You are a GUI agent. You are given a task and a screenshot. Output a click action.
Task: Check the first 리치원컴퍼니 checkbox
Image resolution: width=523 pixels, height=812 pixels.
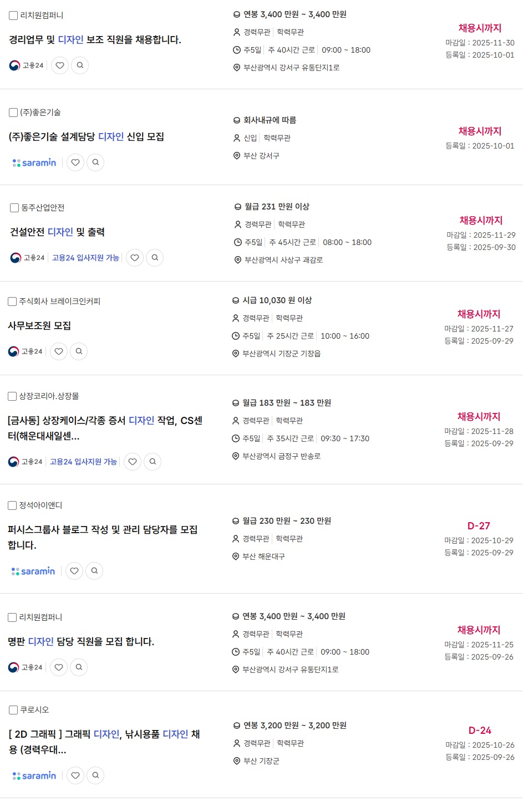tap(13, 16)
